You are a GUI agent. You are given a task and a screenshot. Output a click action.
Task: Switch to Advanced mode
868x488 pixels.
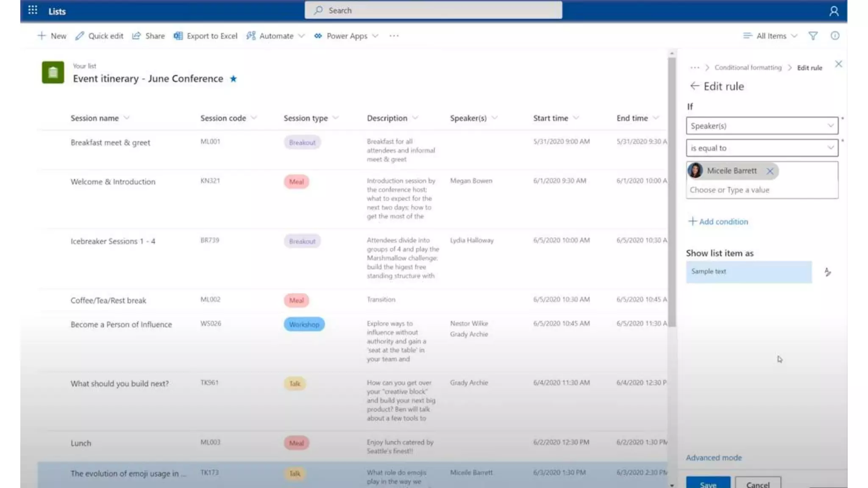pyautogui.click(x=714, y=457)
